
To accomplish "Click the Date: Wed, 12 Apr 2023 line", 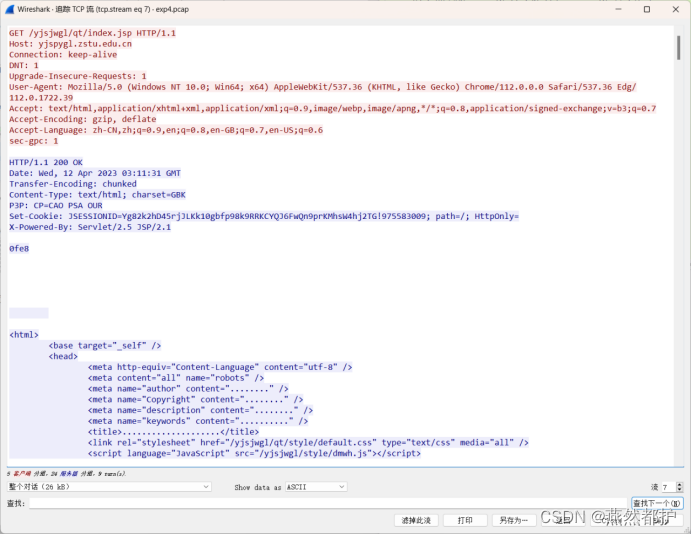I will 95,173.
